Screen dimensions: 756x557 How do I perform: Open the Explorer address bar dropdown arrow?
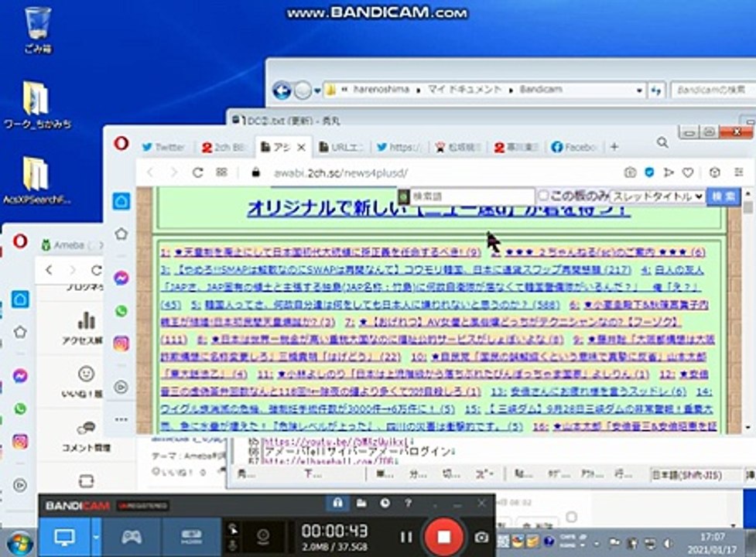(x=639, y=90)
